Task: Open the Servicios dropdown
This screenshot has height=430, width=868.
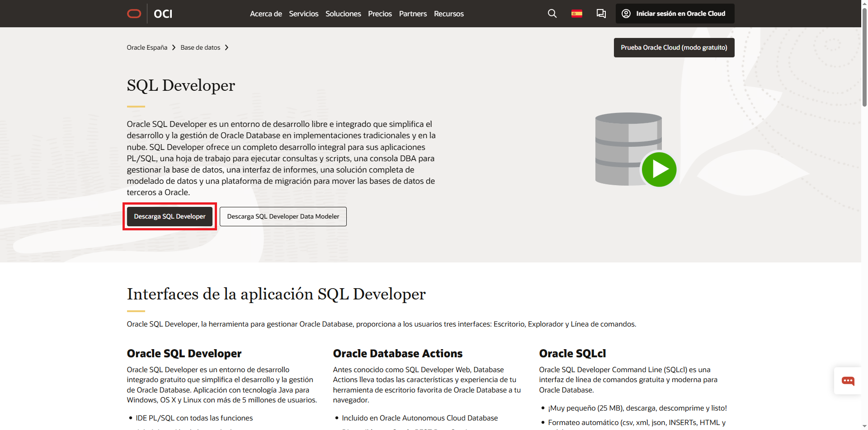Action: point(303,14)
